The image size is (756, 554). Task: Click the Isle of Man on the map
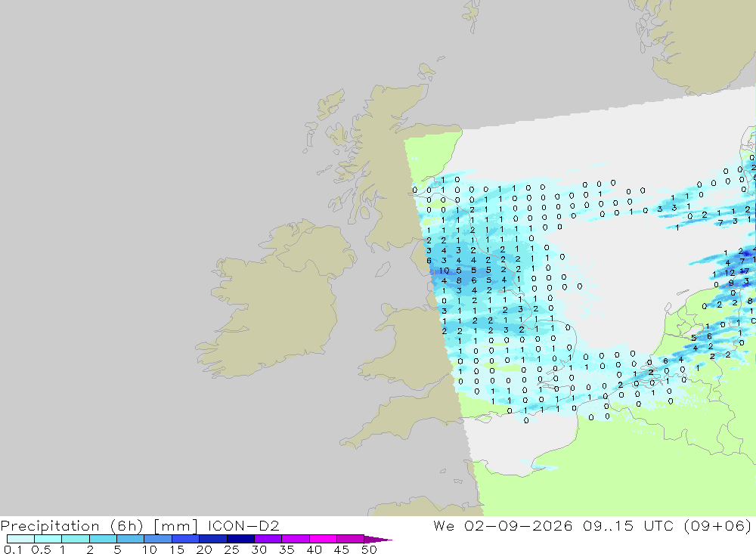tap(383, 269)
